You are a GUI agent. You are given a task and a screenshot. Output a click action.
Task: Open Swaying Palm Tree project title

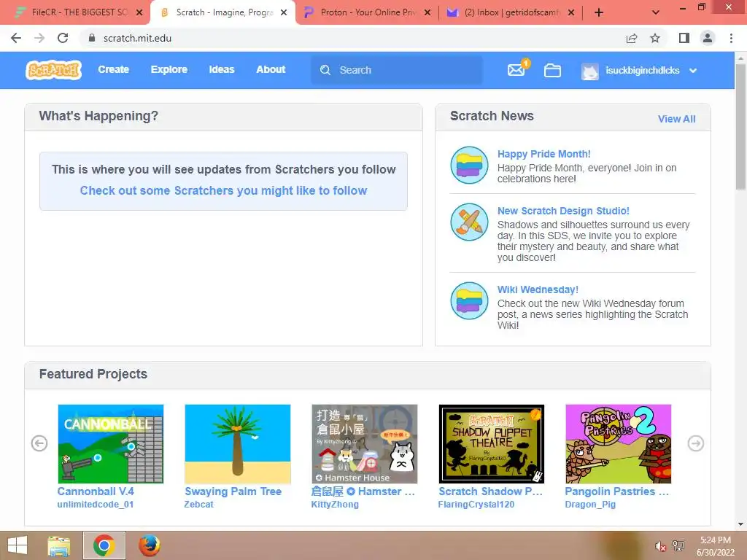(x=233, y=491)
